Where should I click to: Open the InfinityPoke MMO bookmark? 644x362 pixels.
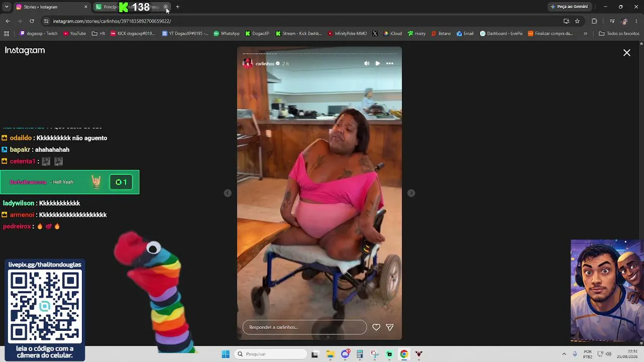tap(347, 34)
